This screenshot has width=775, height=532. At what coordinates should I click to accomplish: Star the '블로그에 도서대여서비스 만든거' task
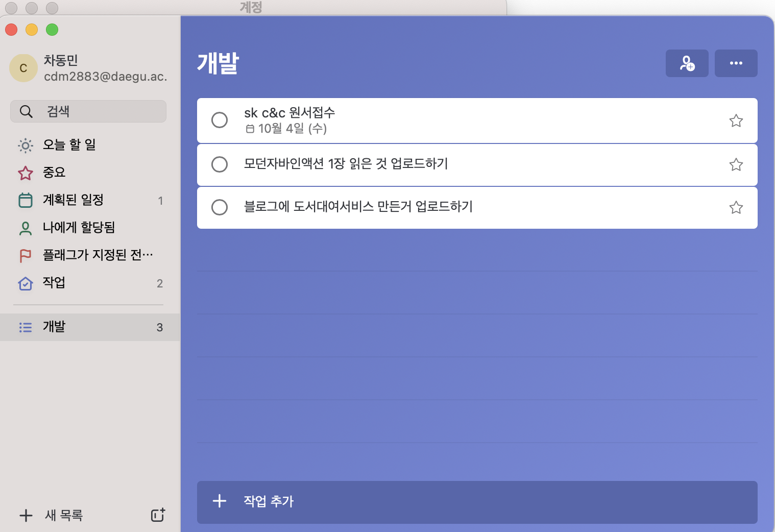736,207
